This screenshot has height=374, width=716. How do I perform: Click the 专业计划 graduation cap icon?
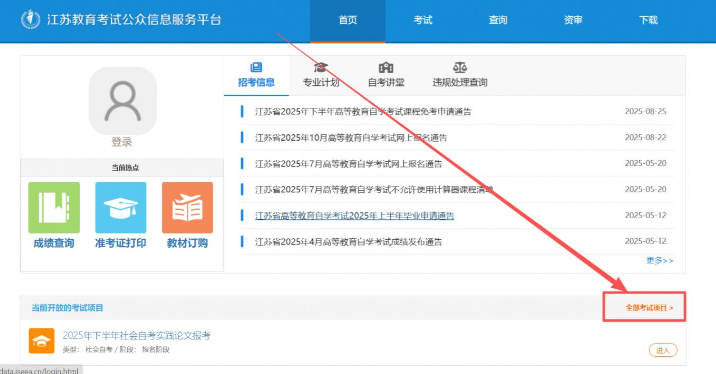click(321, 68)
